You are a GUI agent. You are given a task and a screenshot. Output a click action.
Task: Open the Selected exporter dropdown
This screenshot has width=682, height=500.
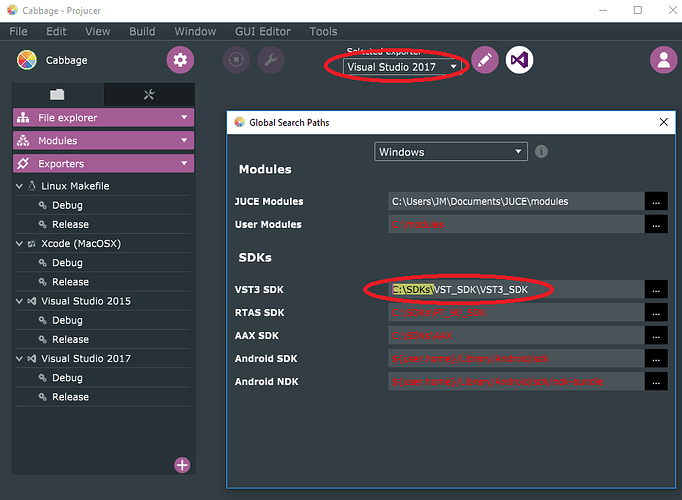coord(402,67)
